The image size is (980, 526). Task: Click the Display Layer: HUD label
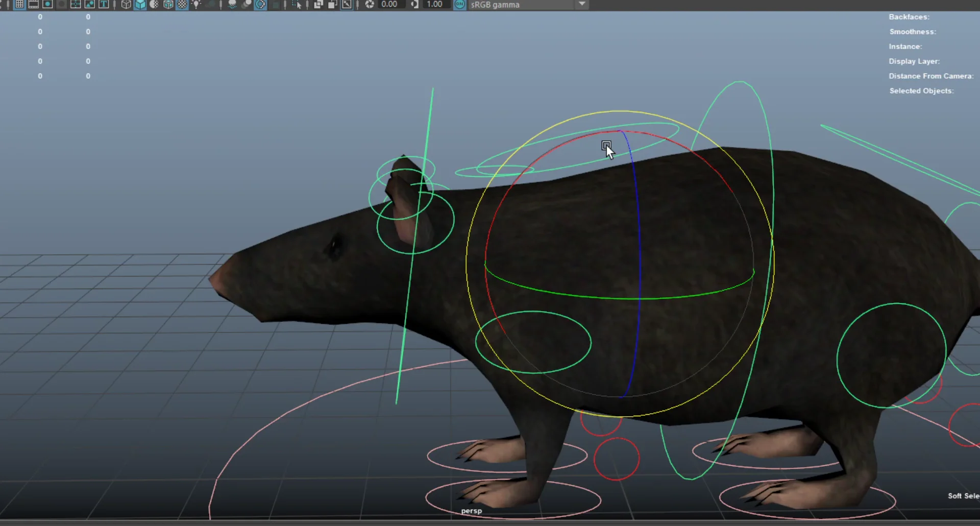click(x=914, y=61)
